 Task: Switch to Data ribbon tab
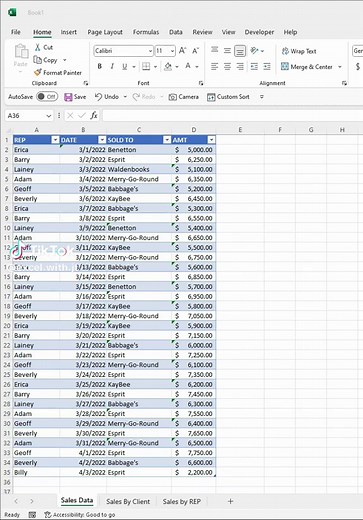(x=176, y=32)
